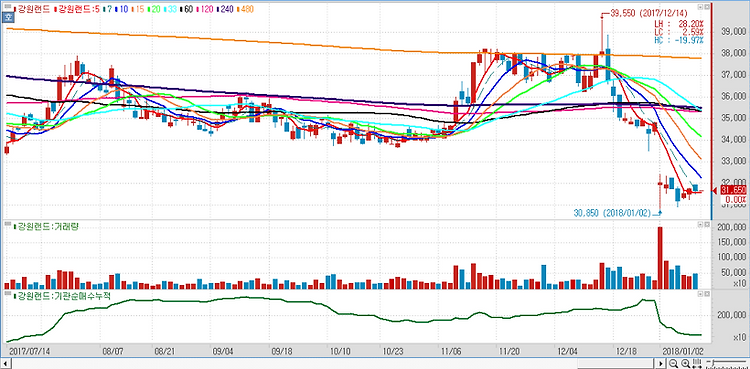Screen dimensions: 750x369
Task: Click the LH 28.20% readout
Action: 679,24
